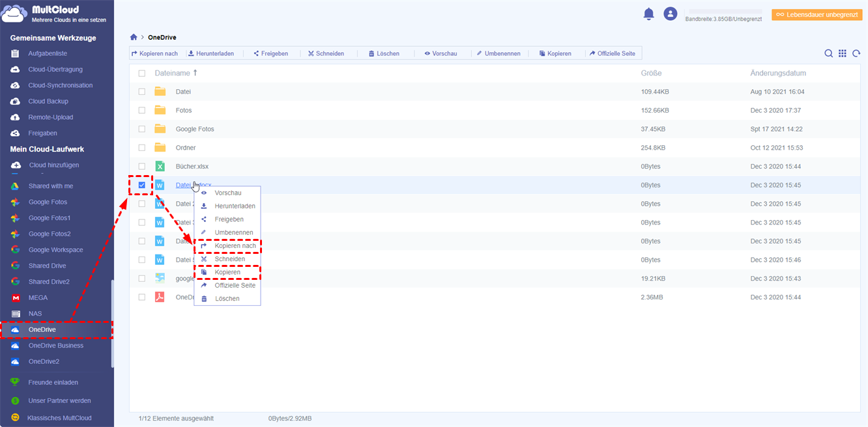Click Offizielle Seite in top toolbar
Image resolution: width=868 pixels, height=427 pixels.
click(x=612, y=53)
